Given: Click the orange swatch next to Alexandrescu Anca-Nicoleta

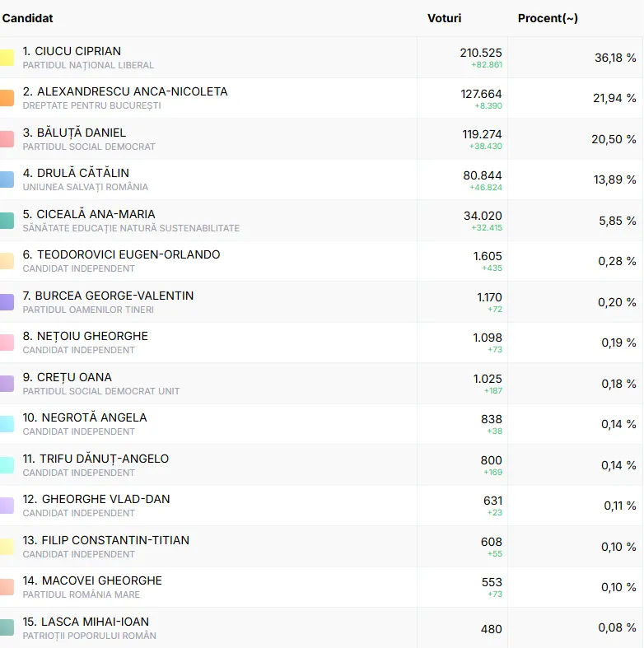Looking at the screenshot, I should pos(7,98).
